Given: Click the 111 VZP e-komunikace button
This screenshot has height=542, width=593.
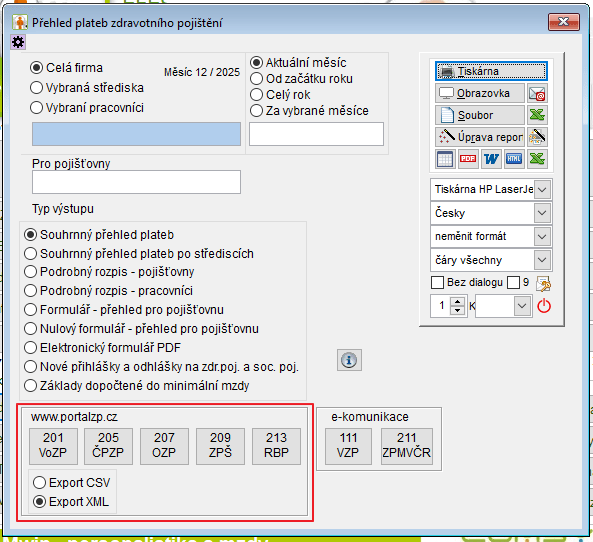Looking at the screenshot, I should click(348, 446).
